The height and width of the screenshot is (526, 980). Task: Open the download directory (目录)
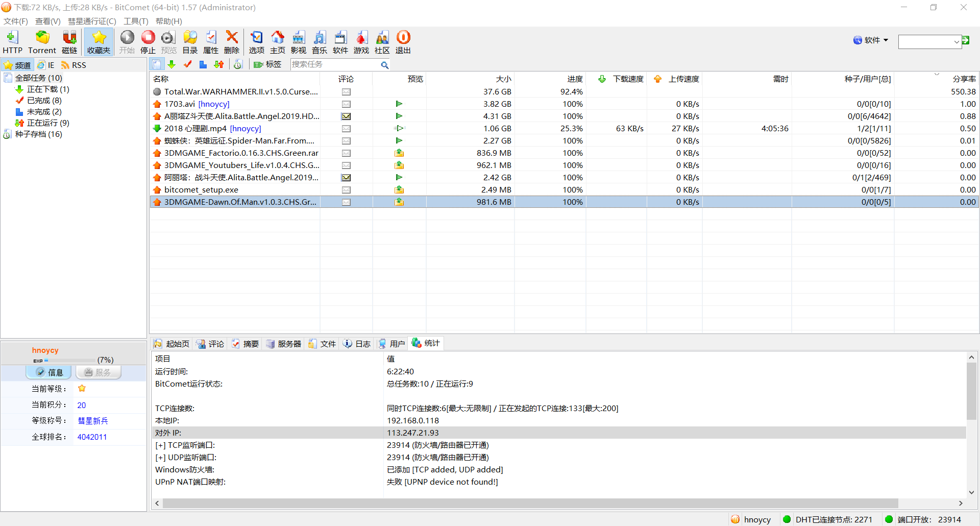pyautogui.click(x=190, y=42)
